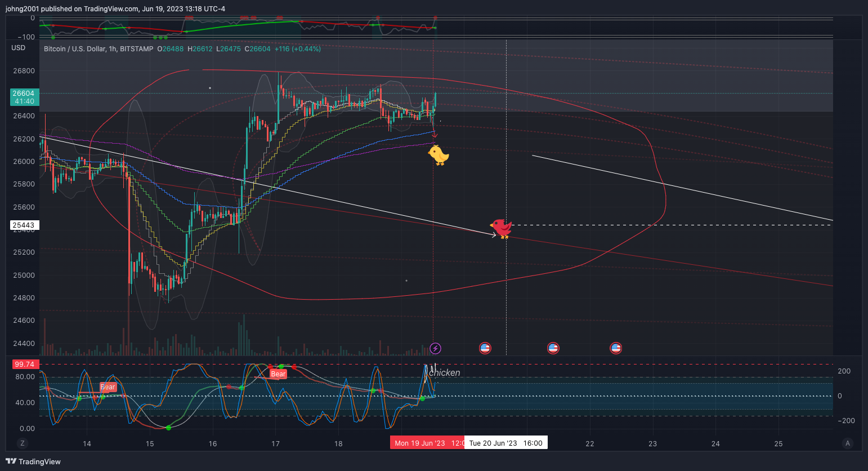Click the 80.00 oscillator axis label

(x=25, y=377)
